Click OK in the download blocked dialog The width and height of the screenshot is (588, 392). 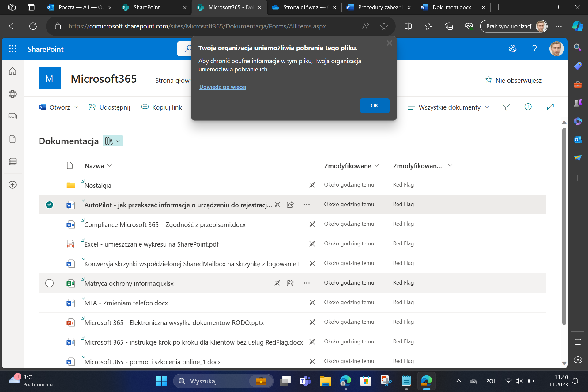[x=375, y=106]
